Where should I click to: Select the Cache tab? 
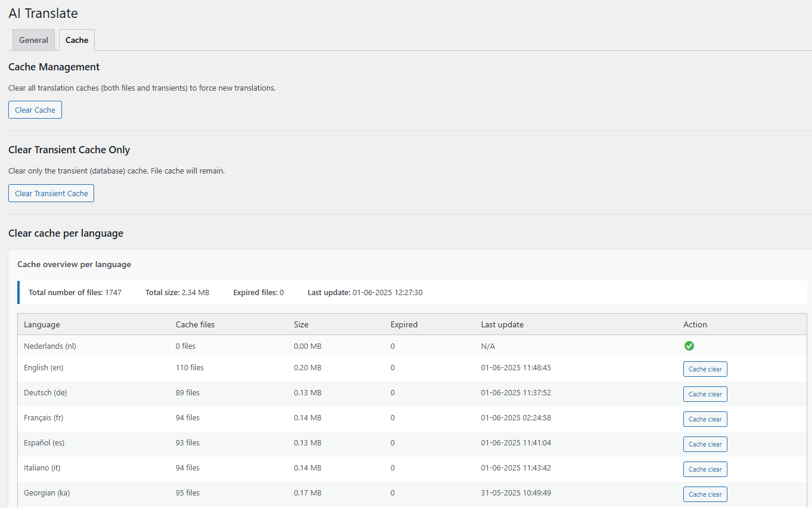click(x=77, y=40)
